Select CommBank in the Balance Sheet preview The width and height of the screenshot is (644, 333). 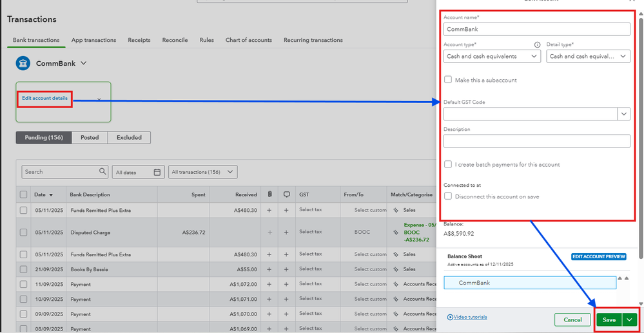(530, 283)
